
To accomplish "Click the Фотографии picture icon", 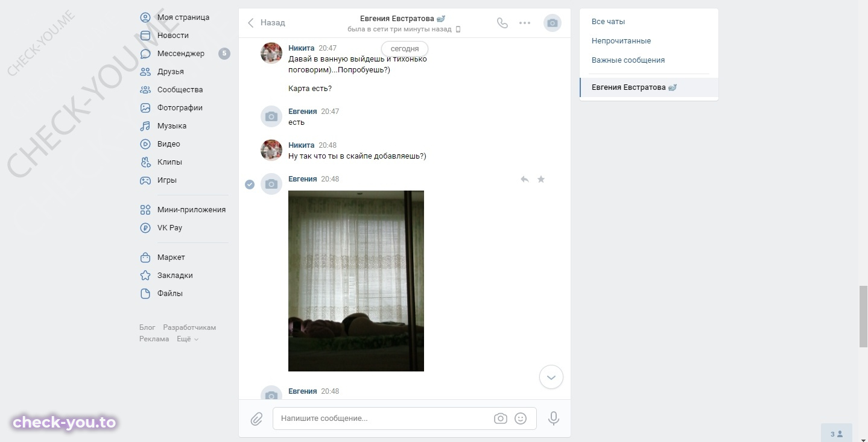I will [x=145, y=108].
